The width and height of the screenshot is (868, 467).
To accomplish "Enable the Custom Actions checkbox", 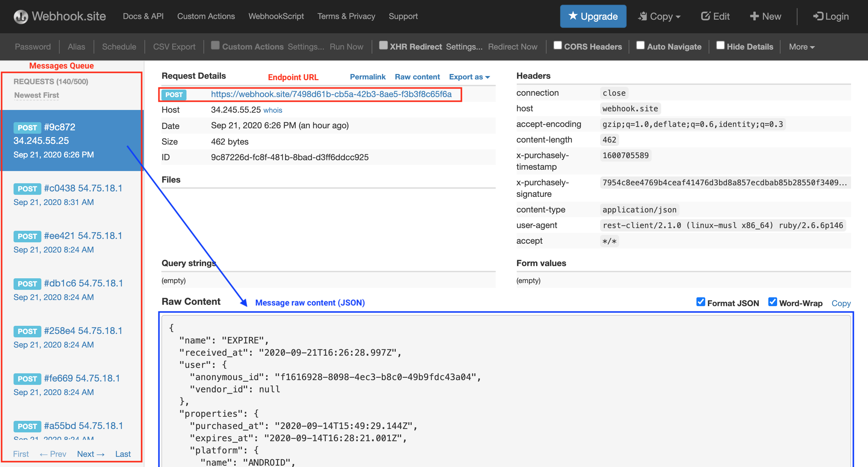I will [x=215, y=45].
